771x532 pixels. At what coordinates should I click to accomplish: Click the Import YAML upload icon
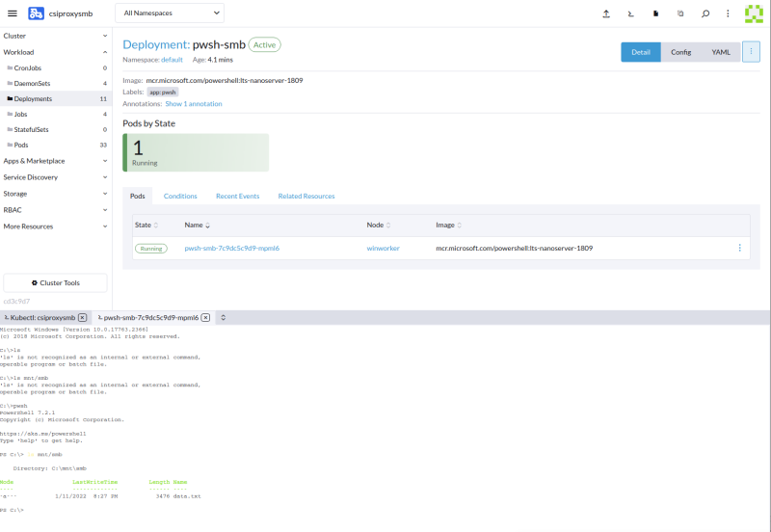(x=606, y=13)
